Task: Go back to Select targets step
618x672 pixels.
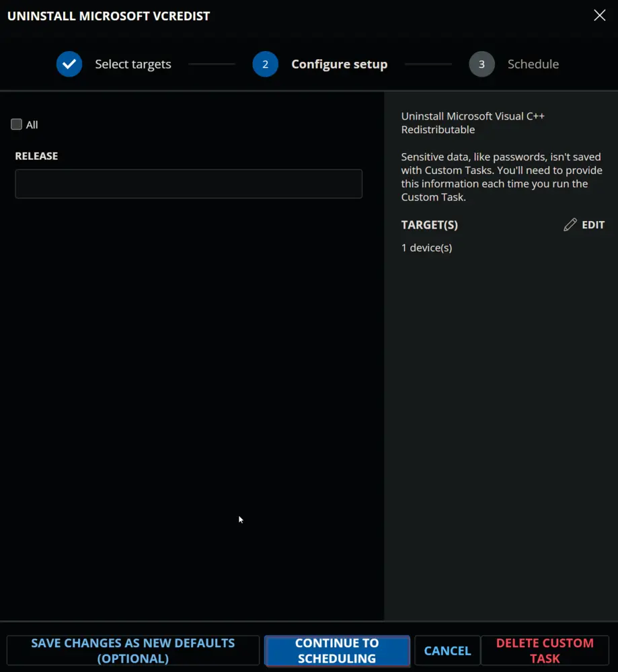Action: click(133, 65)
